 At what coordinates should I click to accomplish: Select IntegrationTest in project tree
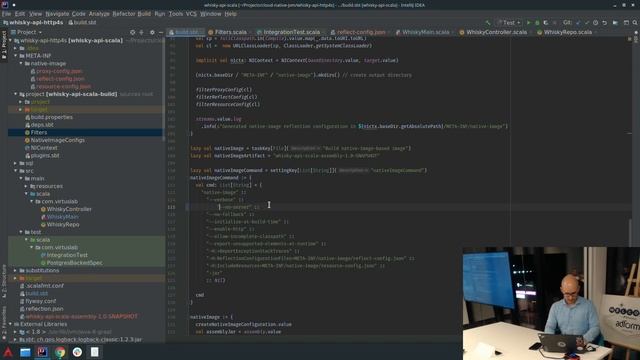pyautogui.click(x=67, y=255)
